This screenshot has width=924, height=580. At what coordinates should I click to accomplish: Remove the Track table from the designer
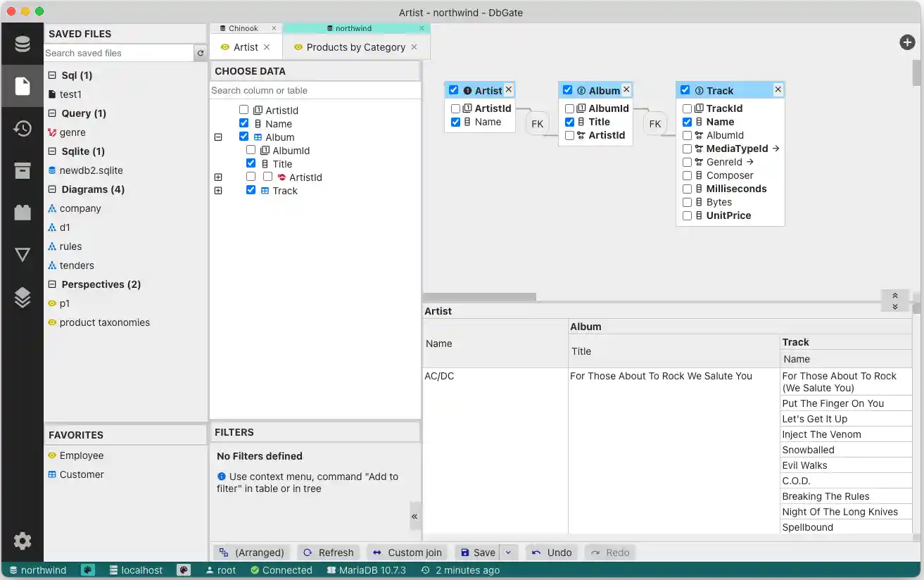click(778, 89)
